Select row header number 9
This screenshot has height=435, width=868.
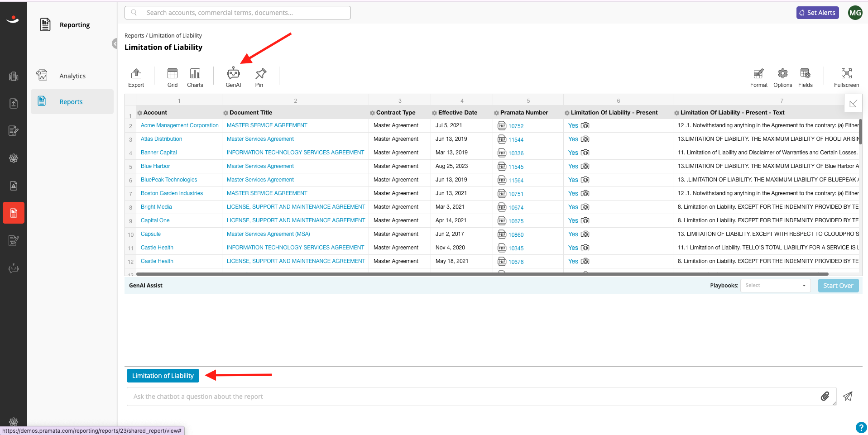click(x=130, y=221)
